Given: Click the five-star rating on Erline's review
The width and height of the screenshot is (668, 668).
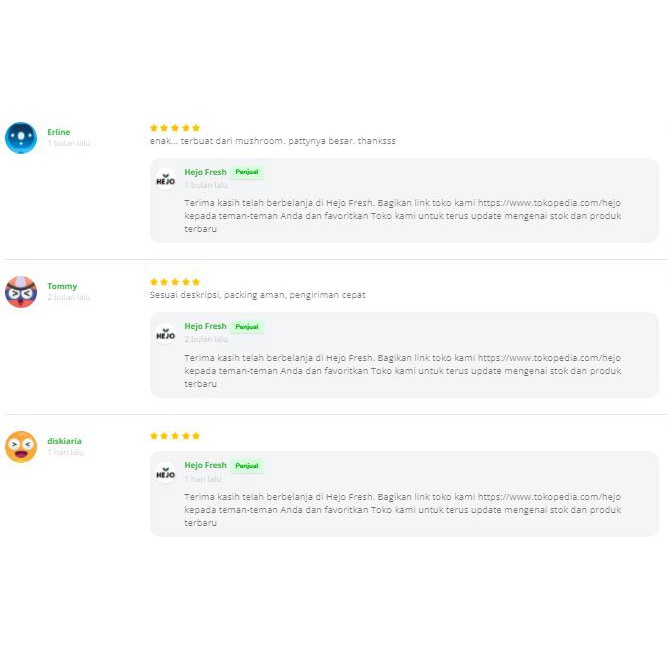Looking at the screenshot, I should point(175,128).
